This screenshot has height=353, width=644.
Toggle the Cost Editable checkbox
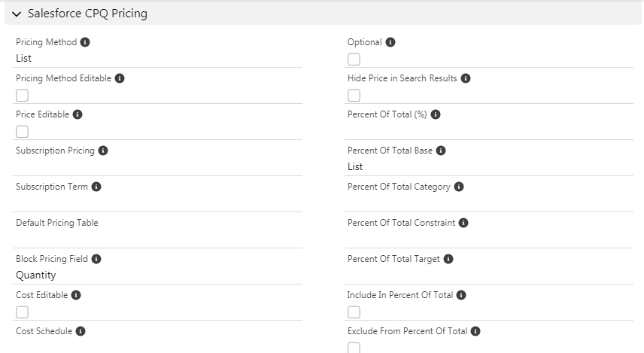[23, 312]
